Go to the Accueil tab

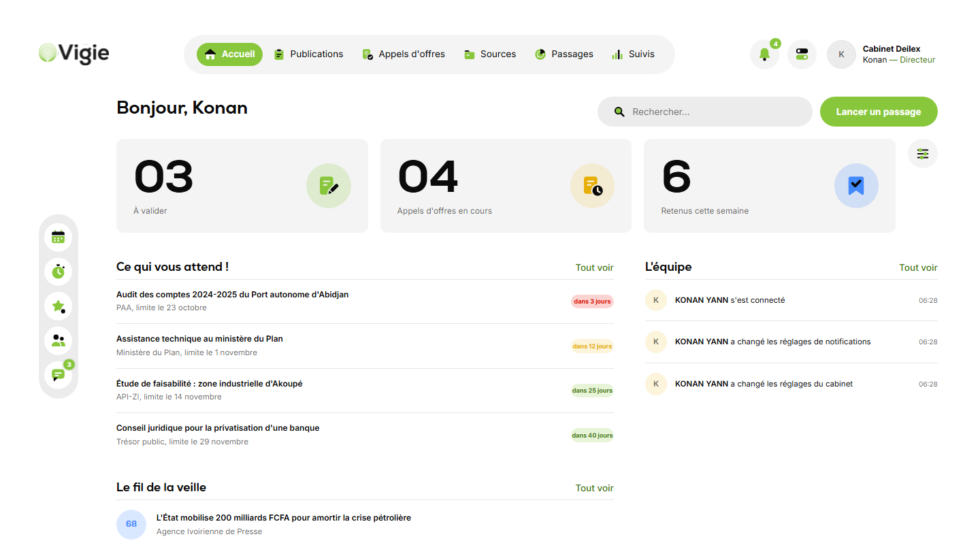tap(229, 54)
